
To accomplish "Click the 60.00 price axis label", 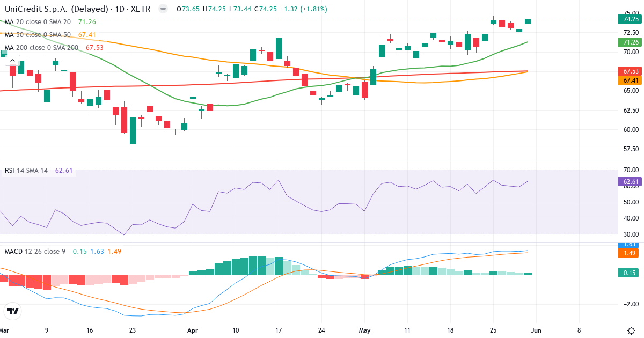I will tap(631, 129).
